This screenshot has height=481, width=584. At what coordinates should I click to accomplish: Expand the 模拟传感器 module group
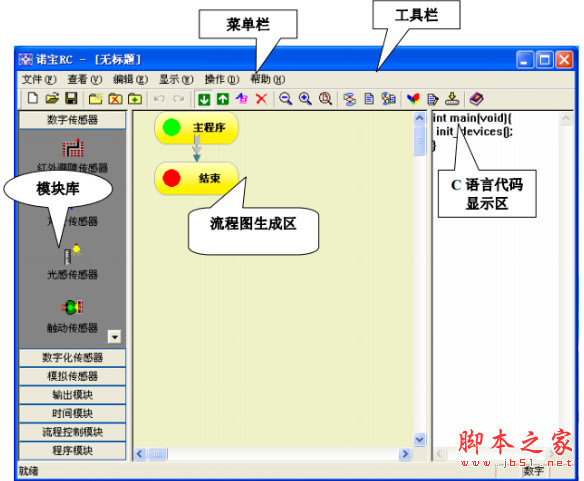coord(72,376)
